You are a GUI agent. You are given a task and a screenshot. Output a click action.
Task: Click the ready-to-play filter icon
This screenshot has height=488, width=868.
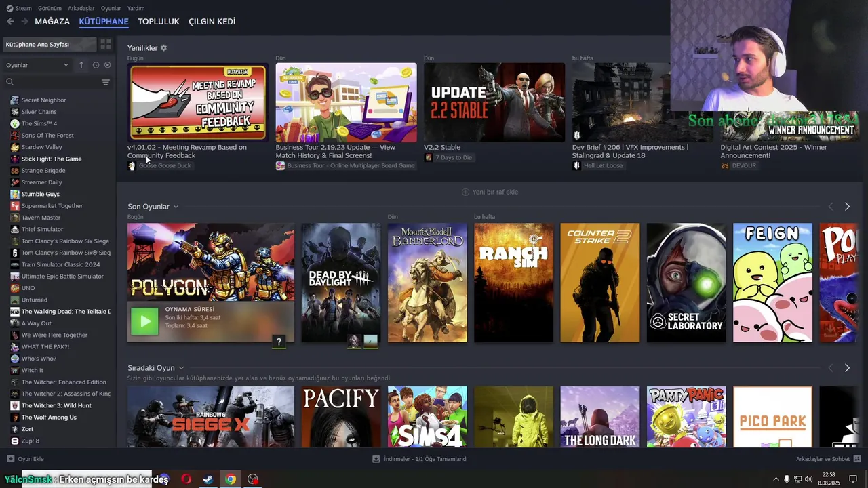click(107, 65)
